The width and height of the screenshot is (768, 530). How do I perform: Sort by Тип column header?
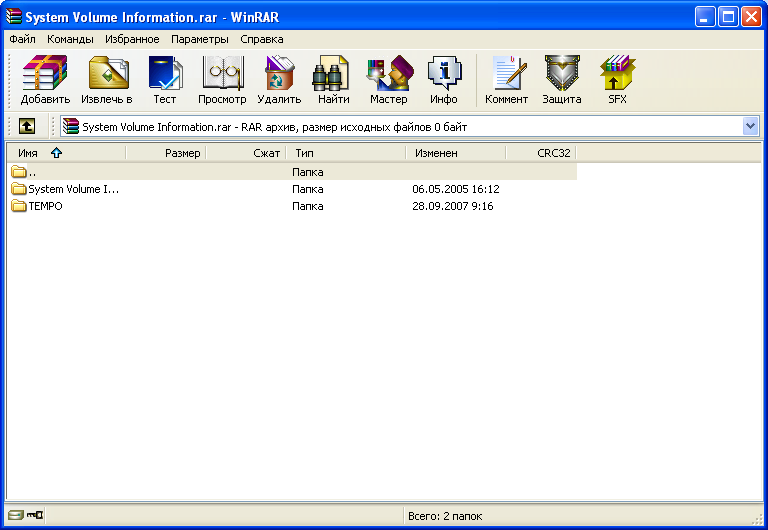point(346,153)
